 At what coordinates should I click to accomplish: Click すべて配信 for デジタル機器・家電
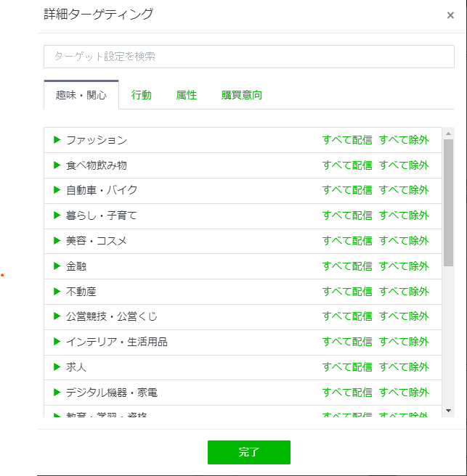347,393
